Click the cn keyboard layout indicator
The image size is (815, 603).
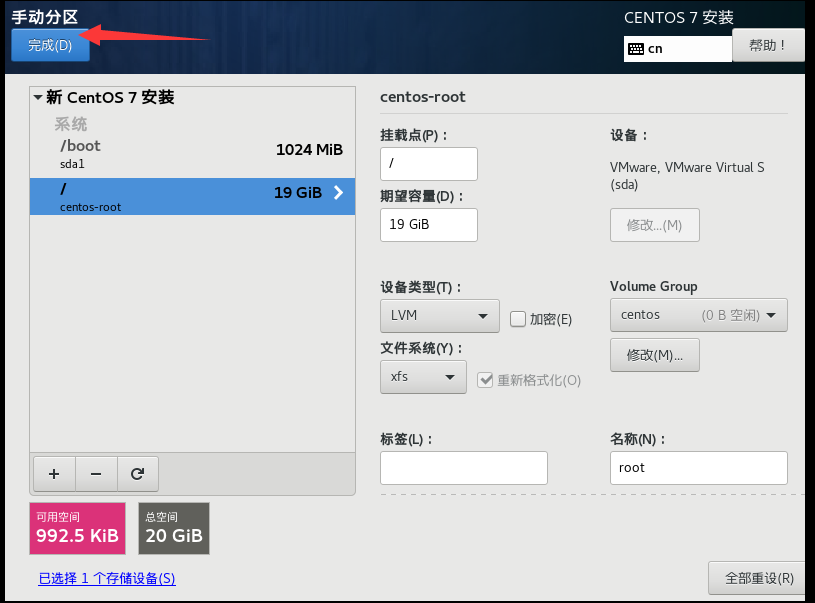coord(678,49)
